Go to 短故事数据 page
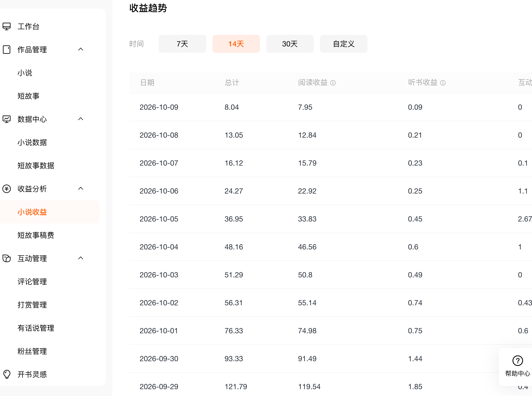Viewport: 532px width, 396px height. click(x=36, y=166)
